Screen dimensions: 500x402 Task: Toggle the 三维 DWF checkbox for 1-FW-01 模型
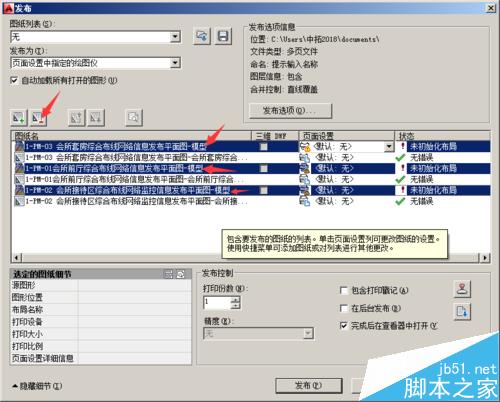(x=264, y=168)
